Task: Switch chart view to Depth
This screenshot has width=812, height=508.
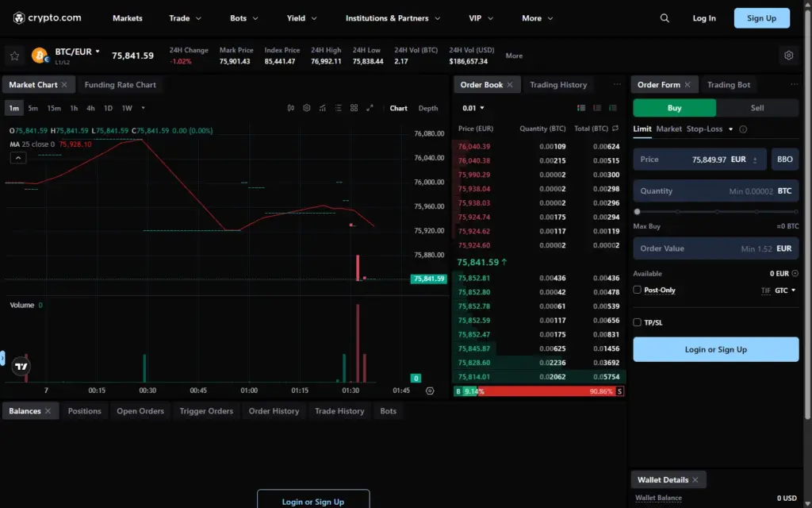Action: [x=428, y=108]
